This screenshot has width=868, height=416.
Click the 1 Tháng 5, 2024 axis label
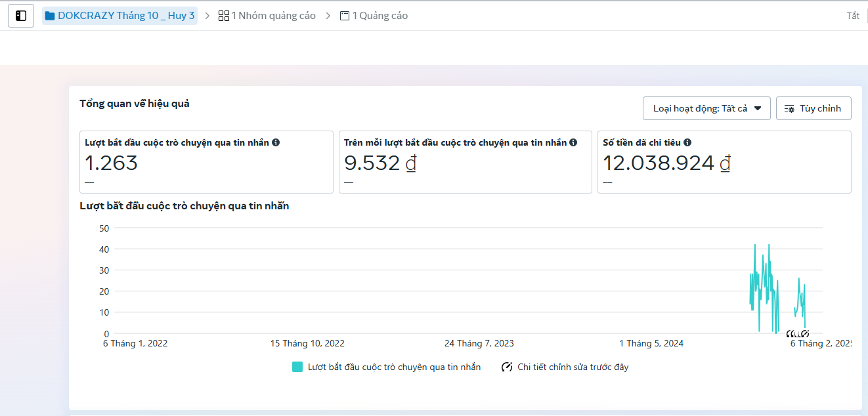651,343
